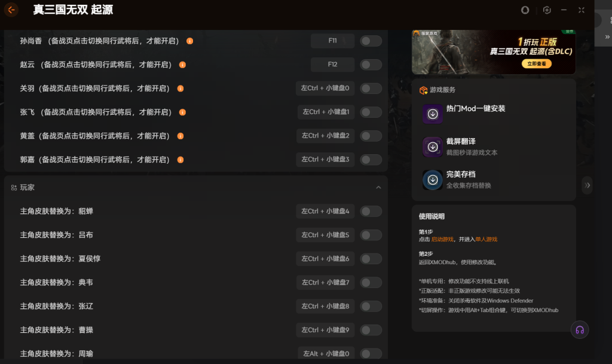Click the info icon next to 关羽

click(x=180, y=88)
